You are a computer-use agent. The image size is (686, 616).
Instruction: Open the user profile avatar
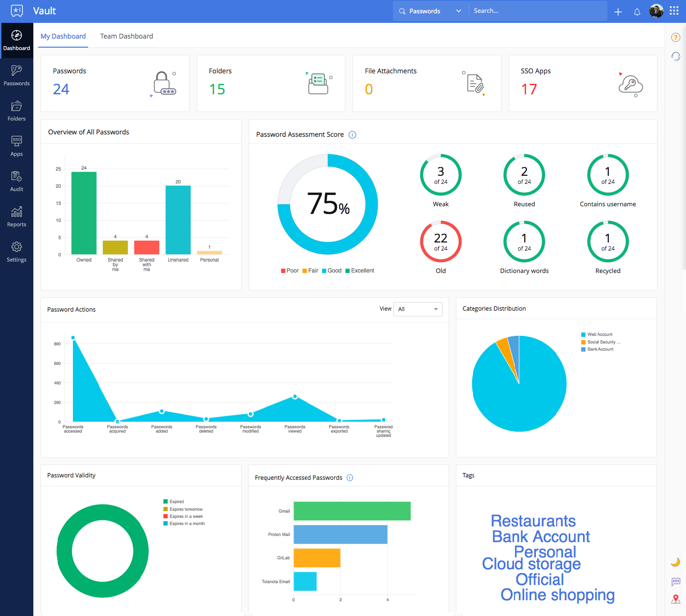656,11
